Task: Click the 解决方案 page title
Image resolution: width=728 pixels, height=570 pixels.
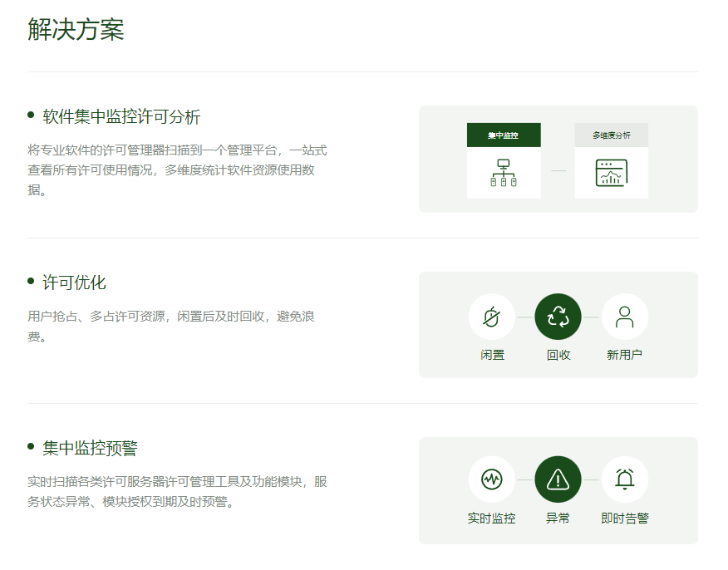Action: pyautogui.click(x=76, y=30)
